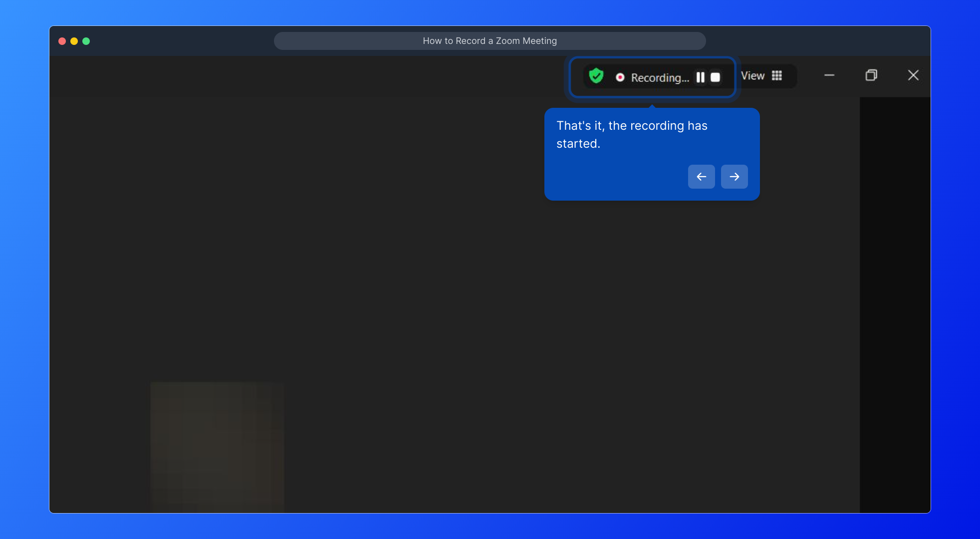Click the "the recording has started" tooltip text

(x=632, y=135)
